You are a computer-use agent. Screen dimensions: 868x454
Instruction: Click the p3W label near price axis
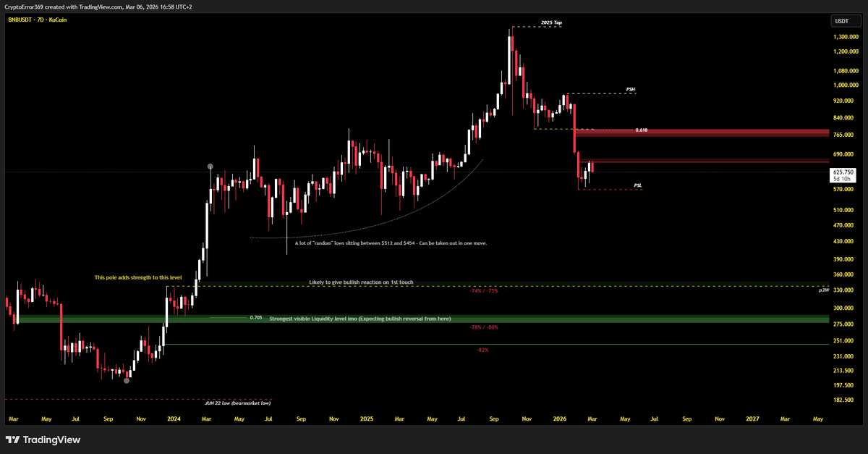(x=824, y=290)
